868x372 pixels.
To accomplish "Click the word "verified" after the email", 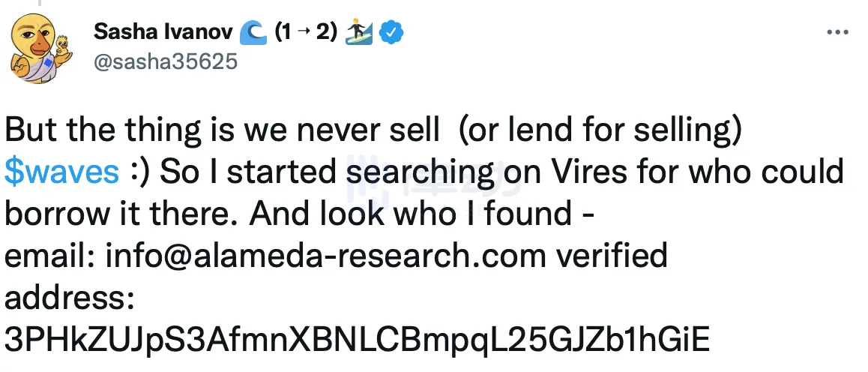I will pyautogui.click(x=611, y=256).
